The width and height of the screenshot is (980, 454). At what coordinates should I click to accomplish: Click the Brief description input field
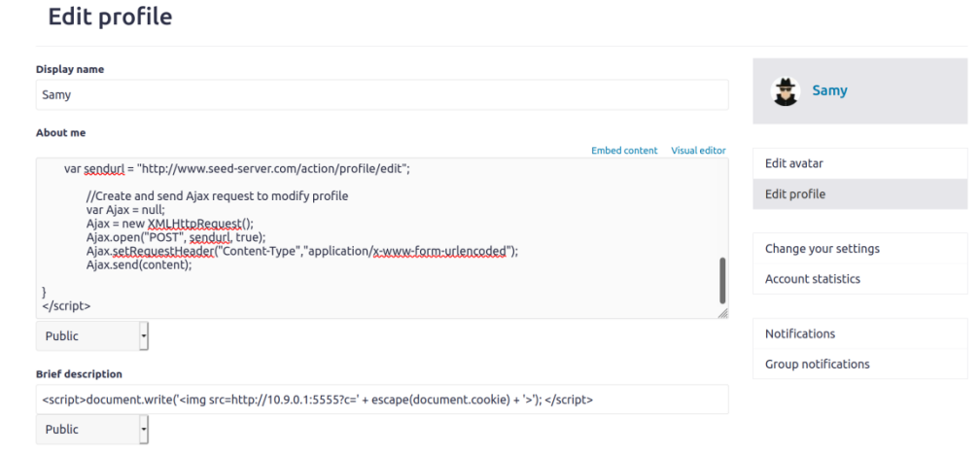pos(382,399)
